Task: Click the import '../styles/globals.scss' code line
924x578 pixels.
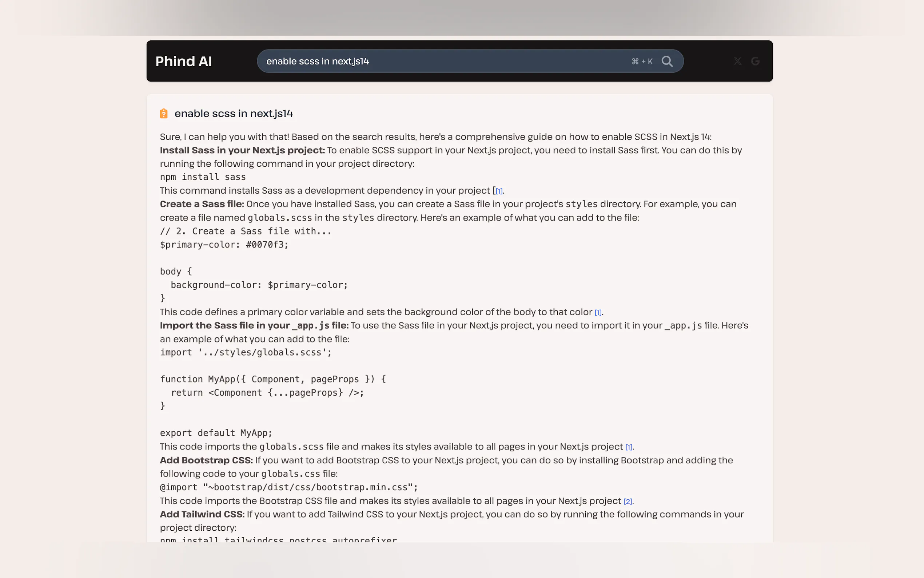Action: click(x=246, y=352)
